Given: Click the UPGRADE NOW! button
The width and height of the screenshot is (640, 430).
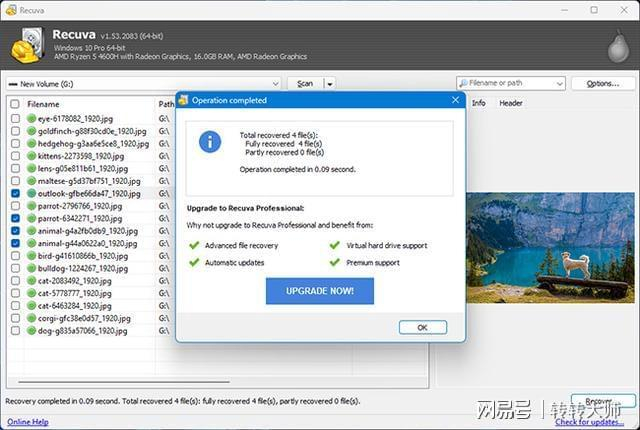Looking at the screenshot, I should (x=320, y=291).
